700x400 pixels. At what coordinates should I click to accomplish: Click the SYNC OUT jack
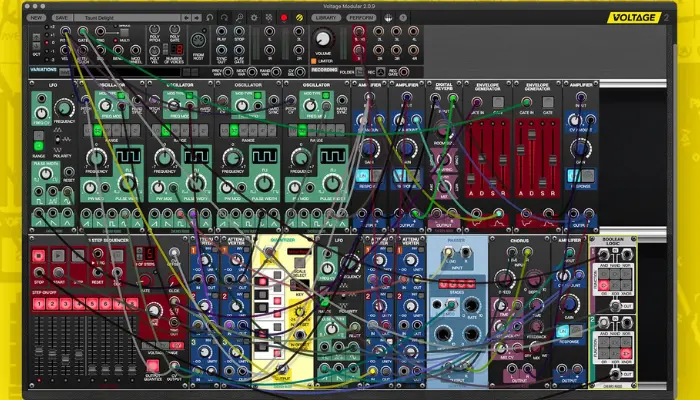[221, 50]
